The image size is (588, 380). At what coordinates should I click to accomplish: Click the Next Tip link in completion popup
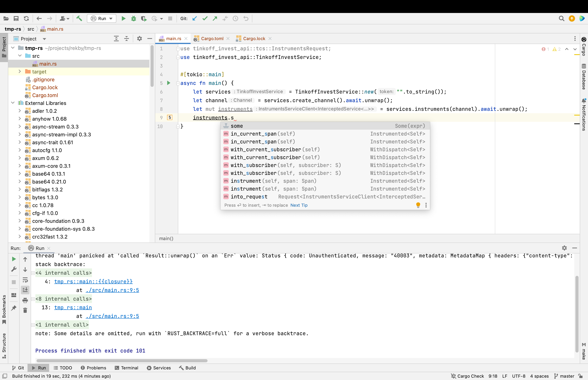pyautogui.click(x=299, y=205)
